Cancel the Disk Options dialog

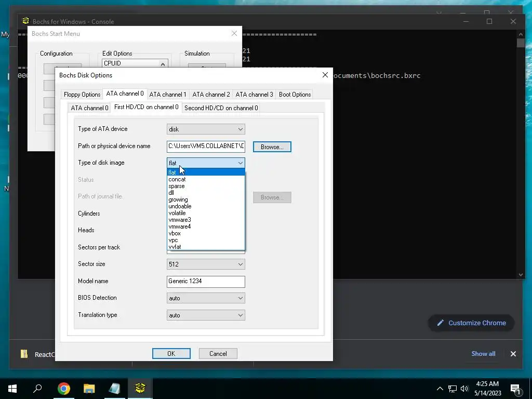(x=218, y=353)
